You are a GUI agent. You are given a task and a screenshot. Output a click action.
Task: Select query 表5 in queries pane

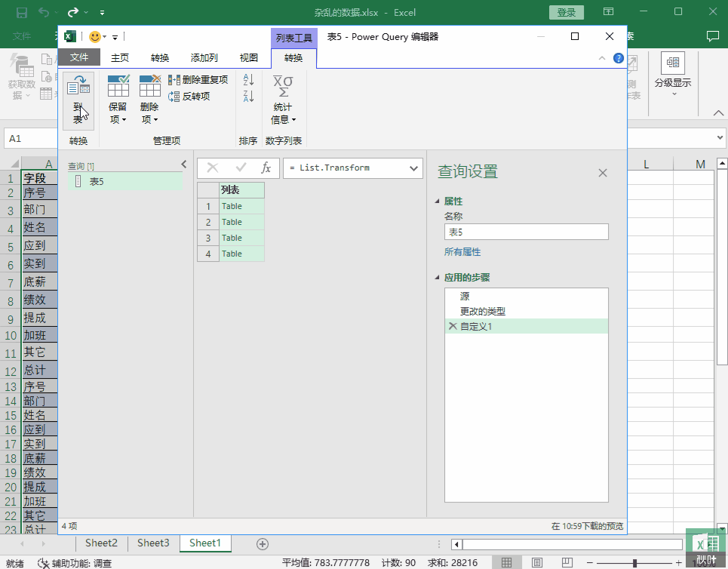pyautogui.click(x=125, y=182)
